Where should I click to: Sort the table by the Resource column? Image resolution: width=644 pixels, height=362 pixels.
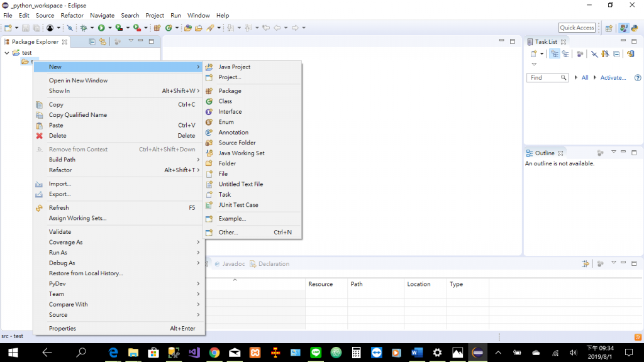click(x=326, y=284)
